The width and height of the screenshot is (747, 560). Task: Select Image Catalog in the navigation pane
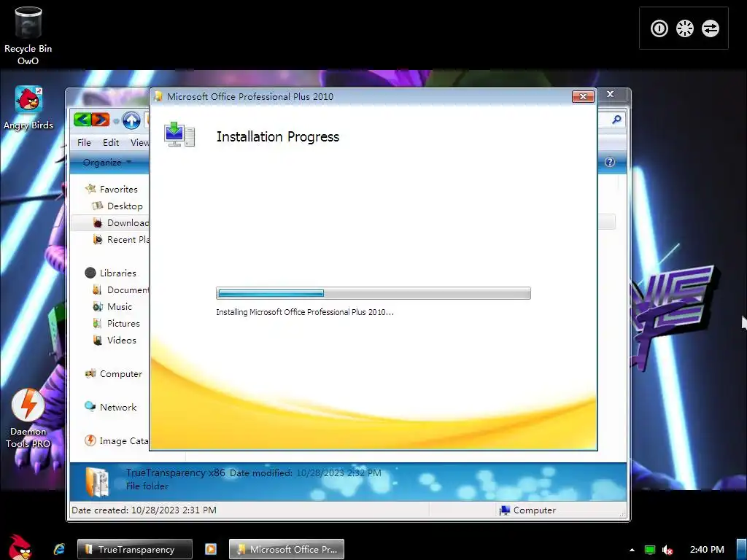pyautogui.click(x=117, y=441)
